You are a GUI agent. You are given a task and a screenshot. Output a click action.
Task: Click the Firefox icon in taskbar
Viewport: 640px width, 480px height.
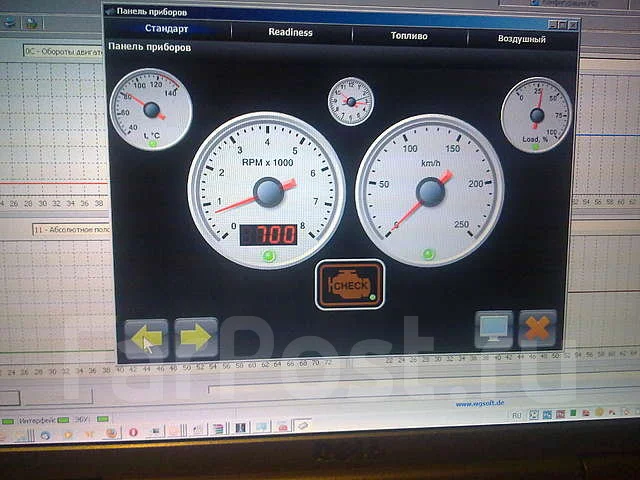pos(111,433)
